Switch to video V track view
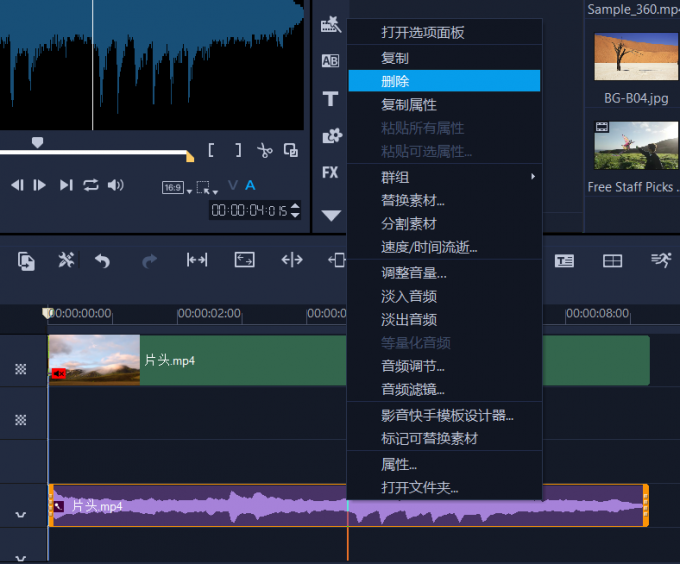This screenshot has width=680, height=564. point(233,186)
